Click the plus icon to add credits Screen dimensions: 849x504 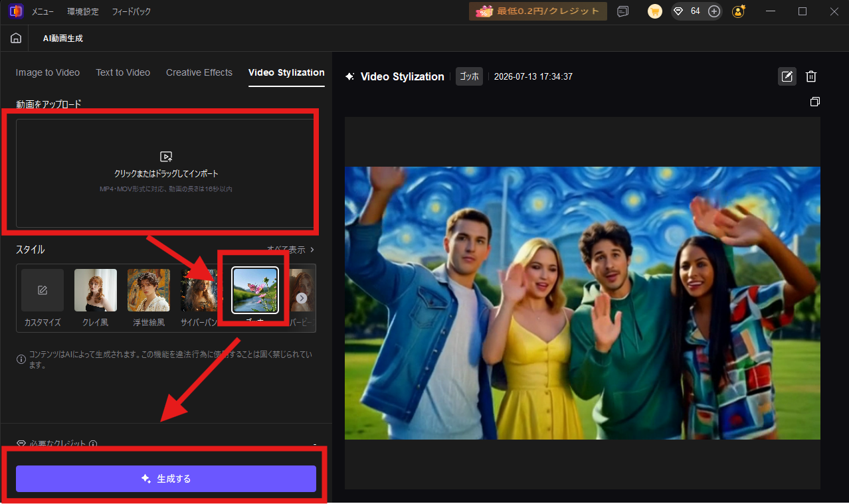click(x=714, y=11)
